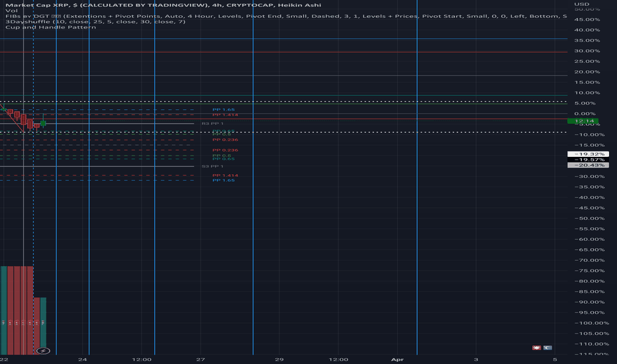Click the -10.00% value on the price scale
The height and width of the screenshot is (364, 617).
coord(588,135)
